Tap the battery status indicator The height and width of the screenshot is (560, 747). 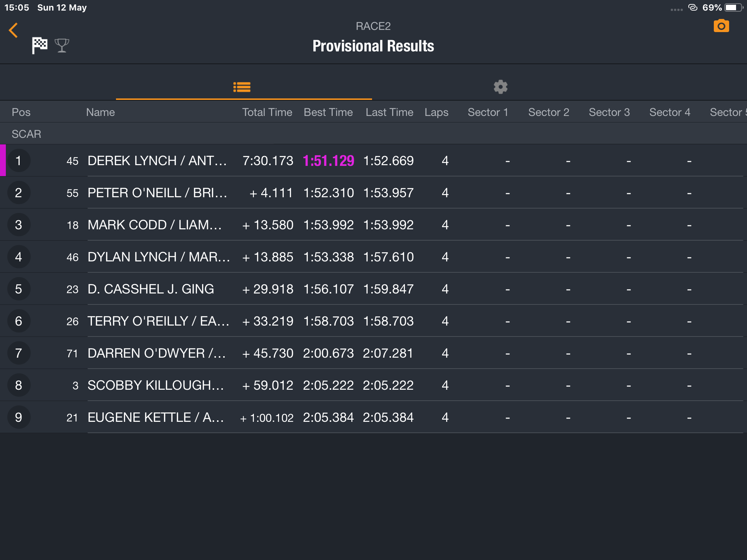(734, 8)
